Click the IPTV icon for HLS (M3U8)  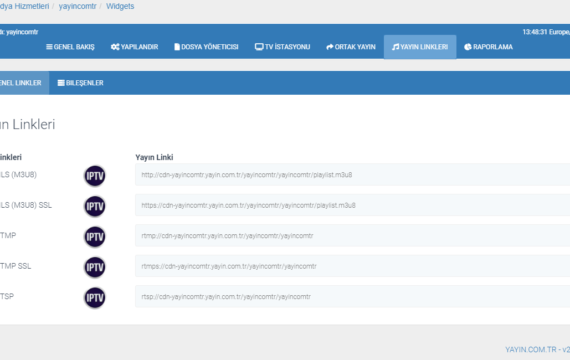tap(95, 176)
